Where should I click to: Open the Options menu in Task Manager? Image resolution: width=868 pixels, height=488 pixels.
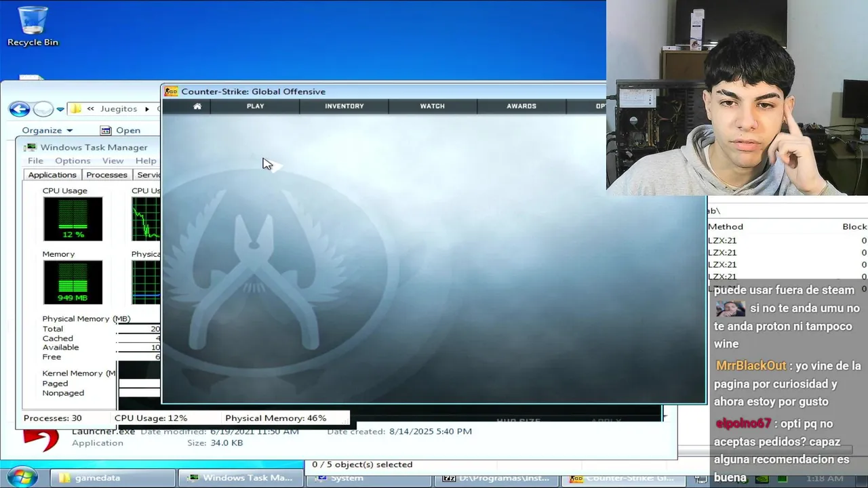pyautogui.click(x=73, y=161)
